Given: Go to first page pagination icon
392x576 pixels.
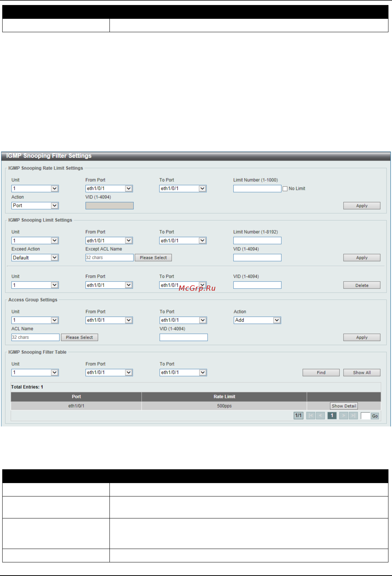Looking at the screenshot, I should tap(311, 416).
